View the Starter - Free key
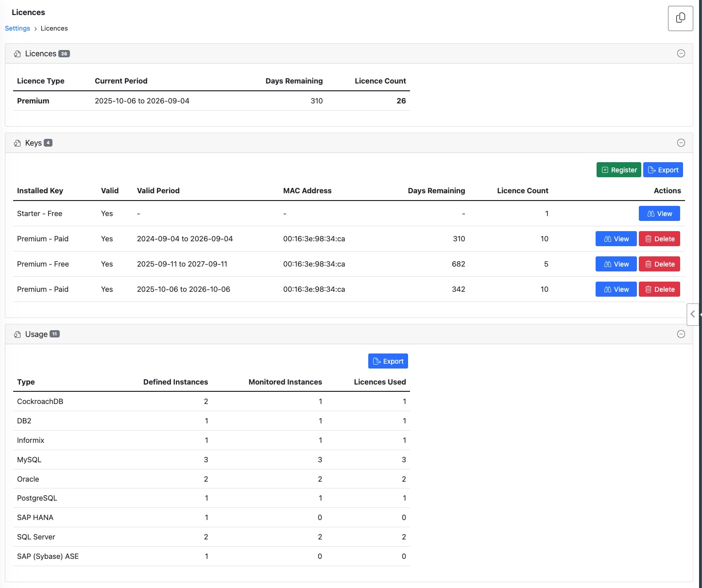 (659, 214)
